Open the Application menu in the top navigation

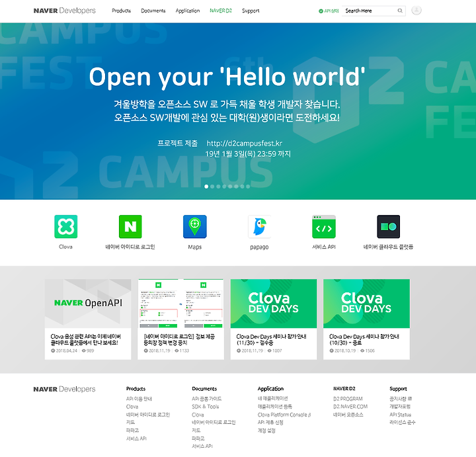click(188, 11)
